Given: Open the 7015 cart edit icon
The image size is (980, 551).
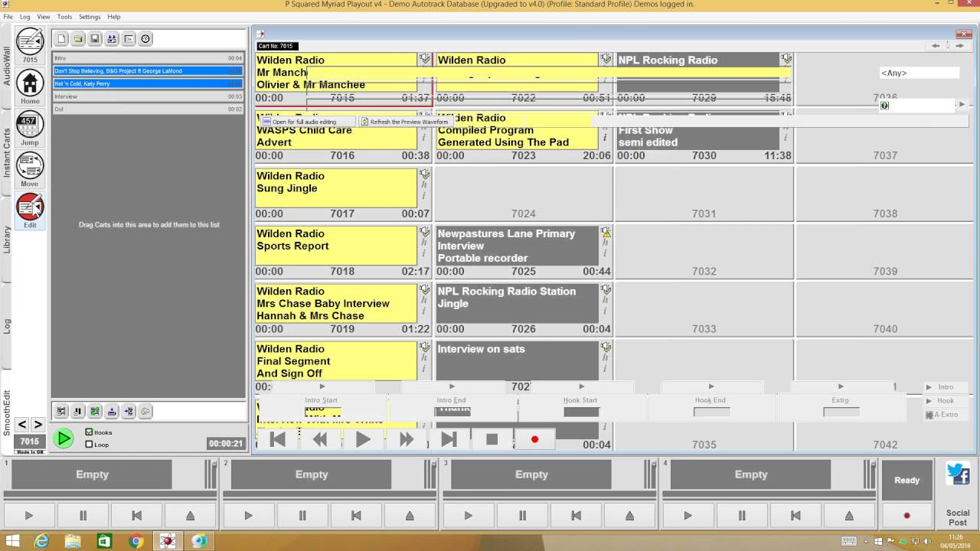Looking at the screenshot, I should pos(30,44).
